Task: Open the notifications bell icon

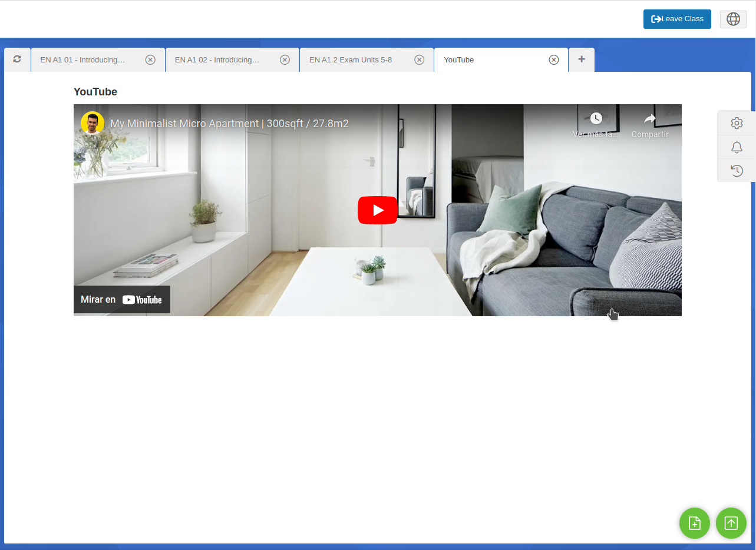Action: (737, 147)
